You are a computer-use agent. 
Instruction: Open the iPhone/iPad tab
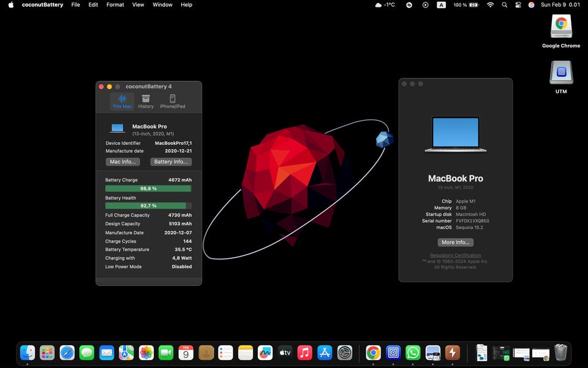click(x=173, y=101)
